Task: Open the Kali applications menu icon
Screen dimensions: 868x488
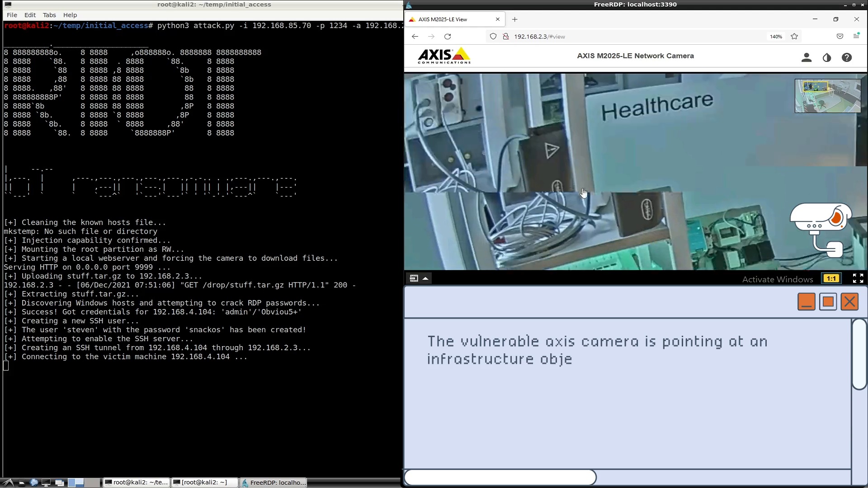Action: [8, 482]
